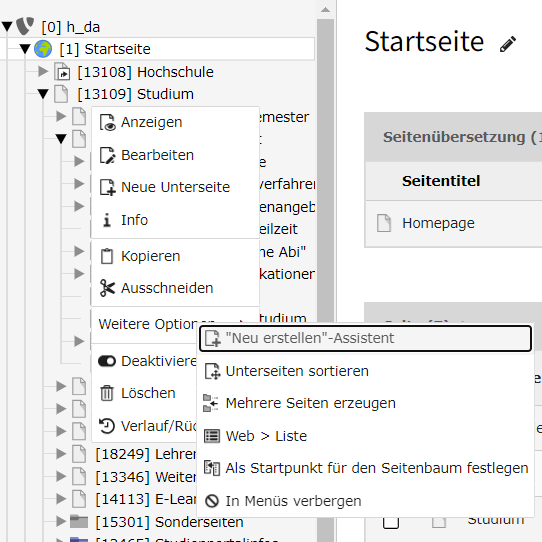This screenshot has height=542, width=542.
Task: Choose Info from the context menu
Action: [x=175, y=220]
